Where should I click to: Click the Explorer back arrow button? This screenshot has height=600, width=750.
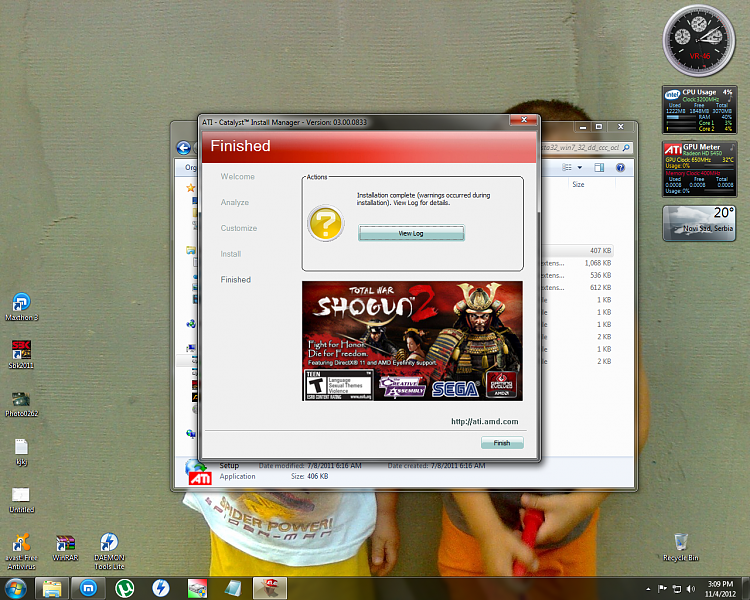point(184,148)
